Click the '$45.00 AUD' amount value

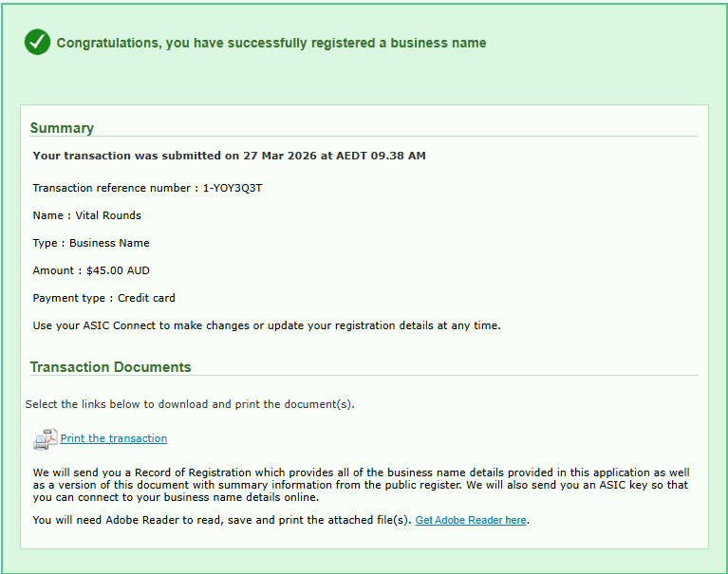click(118, 270)
